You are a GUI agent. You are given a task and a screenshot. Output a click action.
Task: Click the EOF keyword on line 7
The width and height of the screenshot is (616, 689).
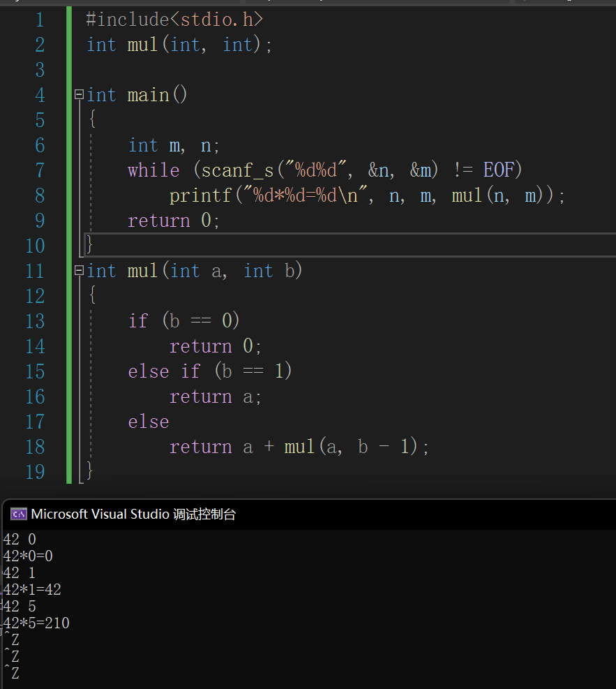point(498,170)
